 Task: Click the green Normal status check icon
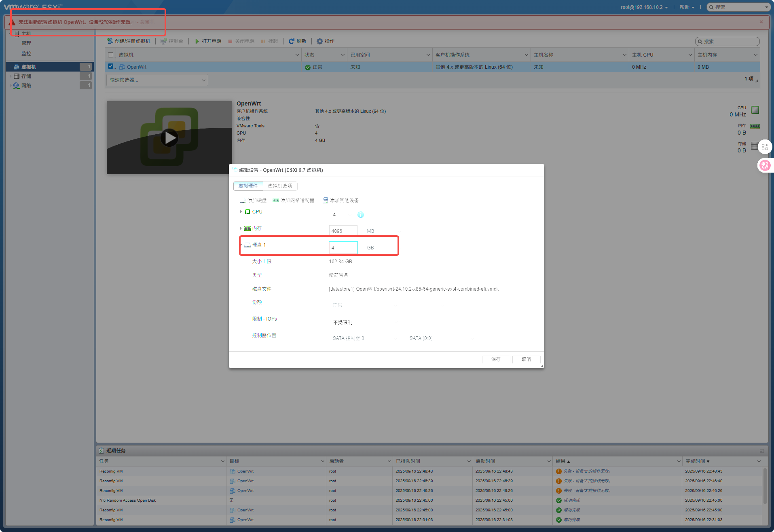pyautogui.click(x=308, y=68)
